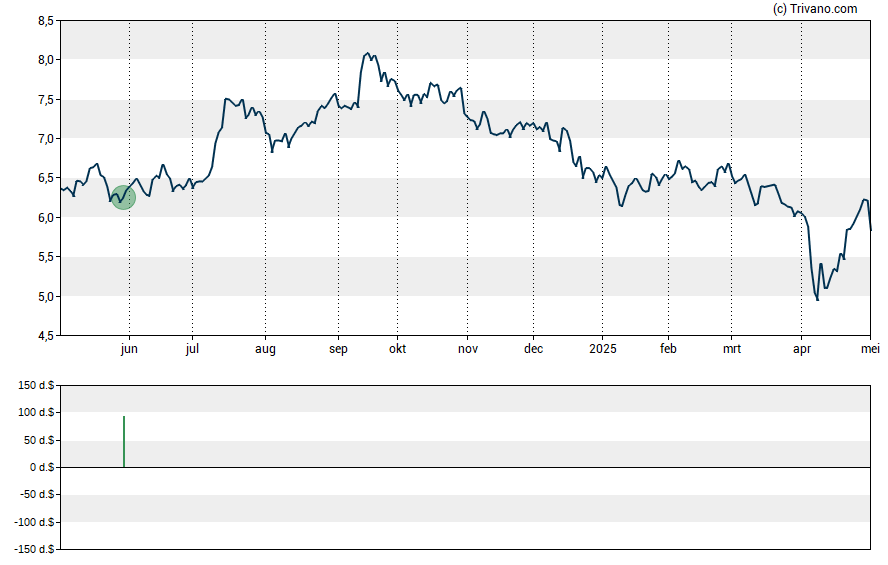Click the '0 d.$' axis label
The height and width of the screenshot is (565, 888).
point(42,468)
